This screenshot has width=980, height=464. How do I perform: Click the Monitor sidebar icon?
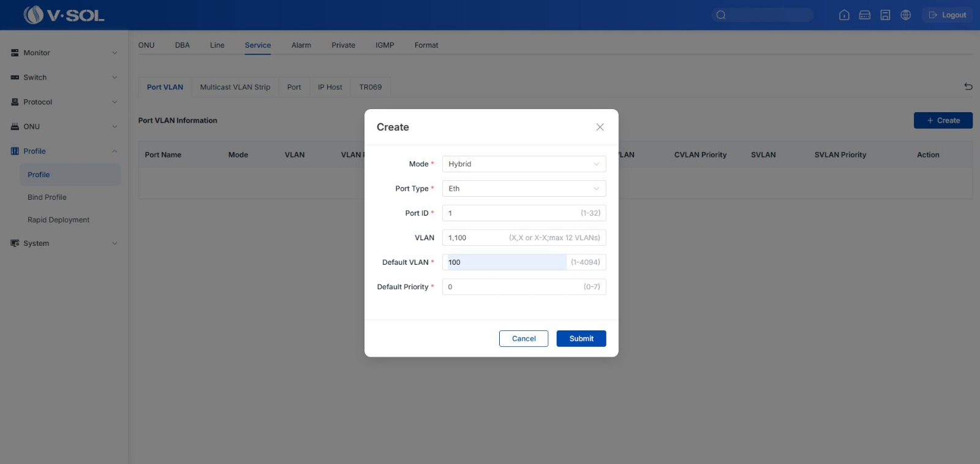pyautogui.click(x=15, y=53)
